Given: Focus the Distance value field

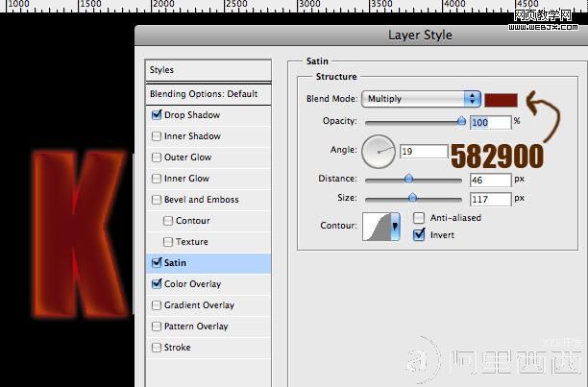Looking at the screenshot, I should [x=491, y=180].
